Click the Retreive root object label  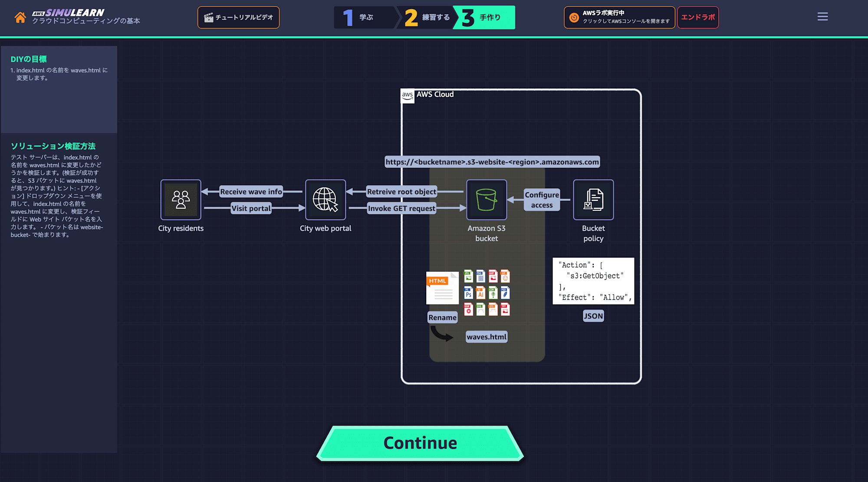pos(401,192)
